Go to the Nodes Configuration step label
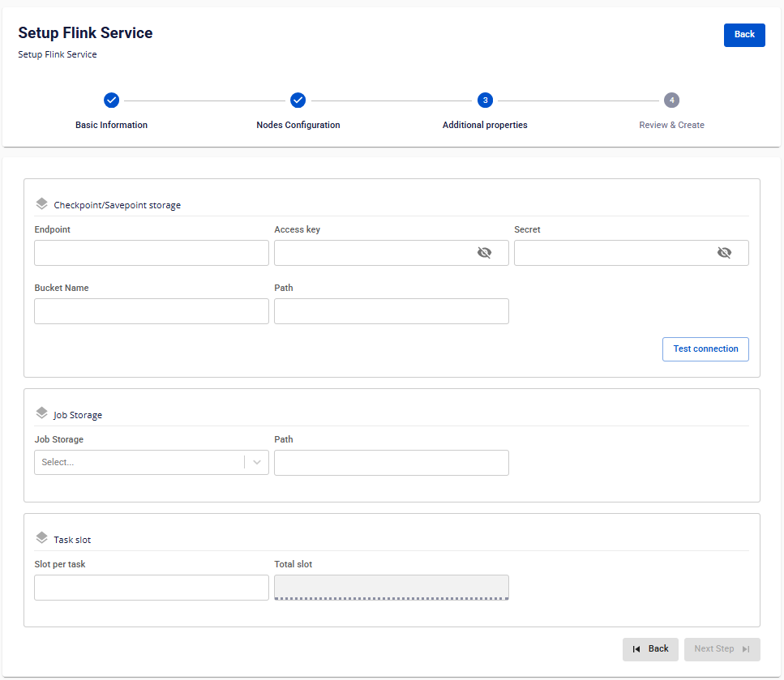This screenshot has width=784, height=680. coord(298,125)
